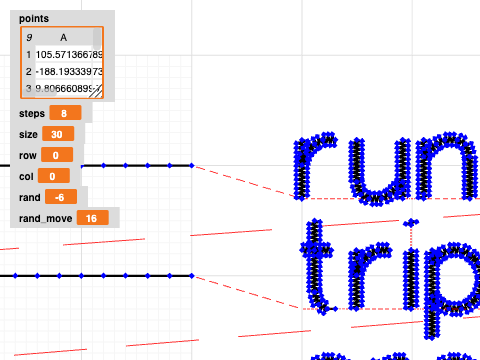
Task: Click the row variable value 0
Action: 57,155
